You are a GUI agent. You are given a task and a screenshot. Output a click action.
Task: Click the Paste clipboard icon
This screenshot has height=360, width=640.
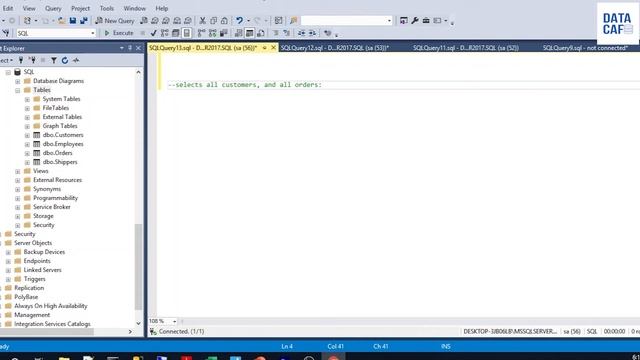pyautogui.click(x=224, y=20)
